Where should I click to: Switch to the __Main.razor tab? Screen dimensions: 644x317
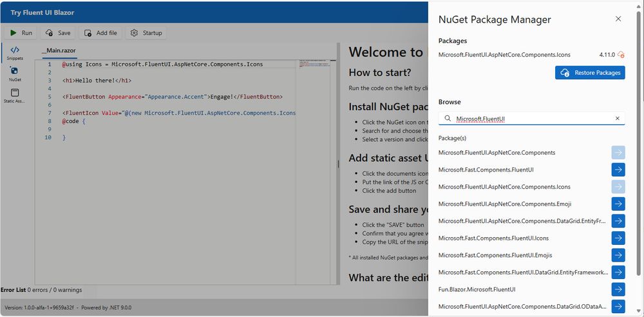point(59,50)
